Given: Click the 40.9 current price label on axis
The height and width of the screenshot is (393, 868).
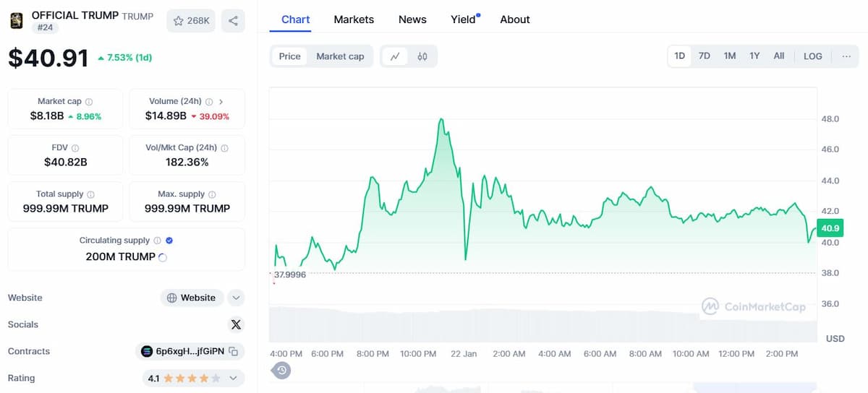Looking at the screenshot, I should tap(830, 228).
